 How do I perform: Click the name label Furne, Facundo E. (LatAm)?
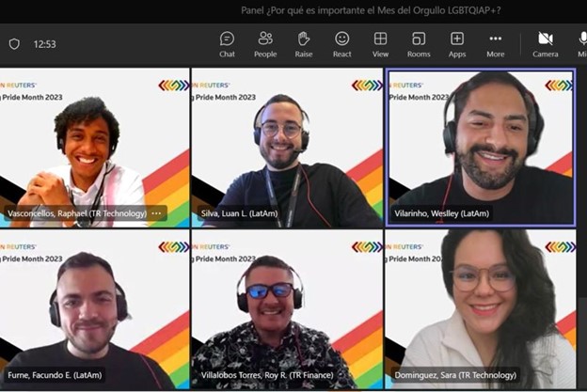(x=55, y=375)
